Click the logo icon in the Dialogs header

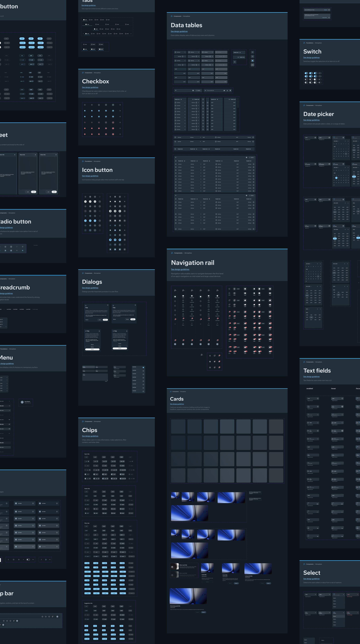coord(83,273)
